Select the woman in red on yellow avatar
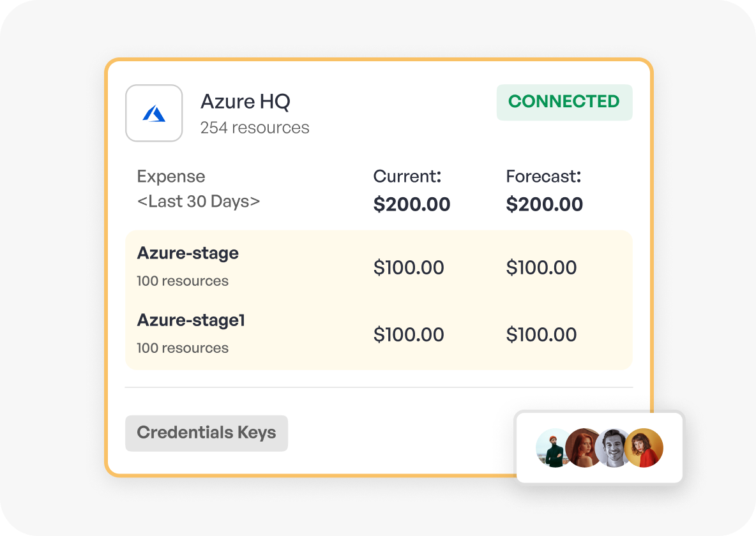756x536 pixels. (644, 449)
